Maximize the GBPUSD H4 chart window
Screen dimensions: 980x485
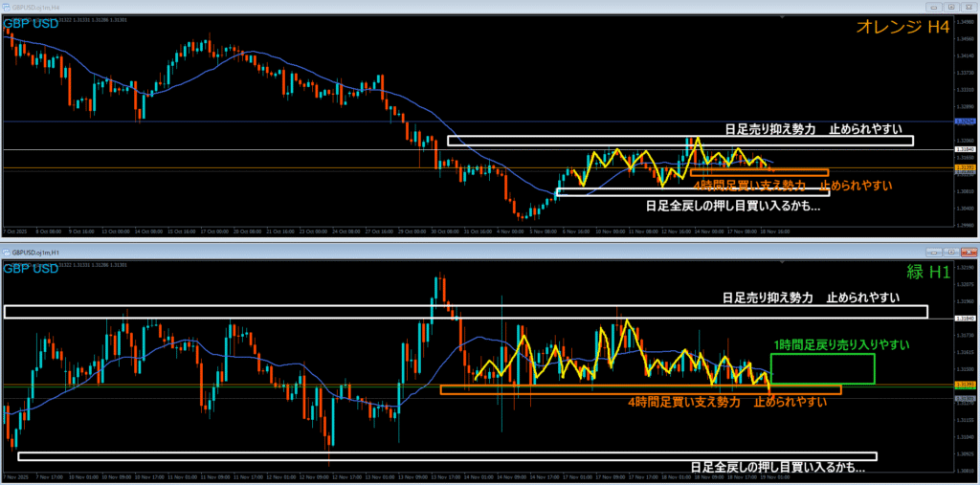coord(952,7)
